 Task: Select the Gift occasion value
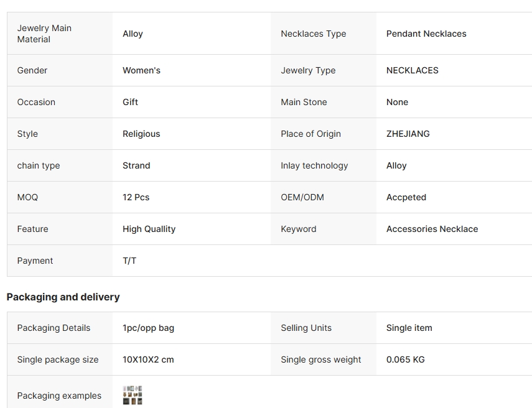130,102
